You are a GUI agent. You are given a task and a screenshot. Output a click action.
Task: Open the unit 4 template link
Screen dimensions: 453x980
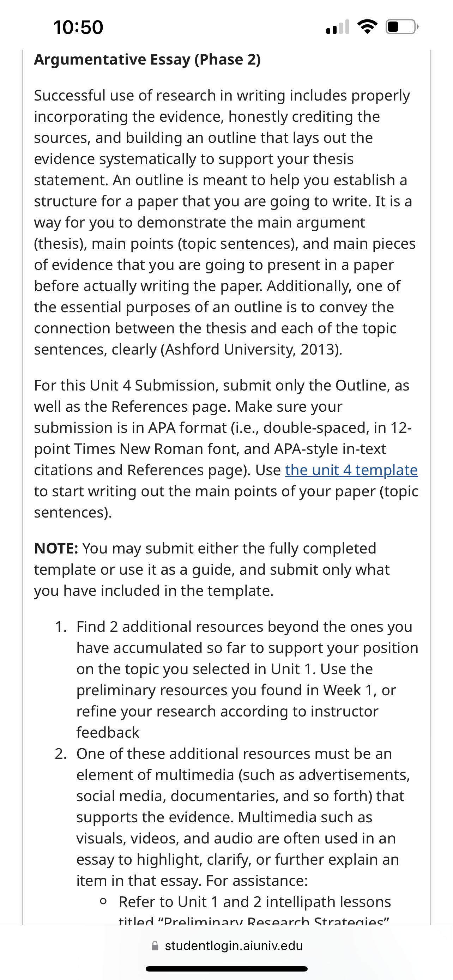click(x=351, y=470)
